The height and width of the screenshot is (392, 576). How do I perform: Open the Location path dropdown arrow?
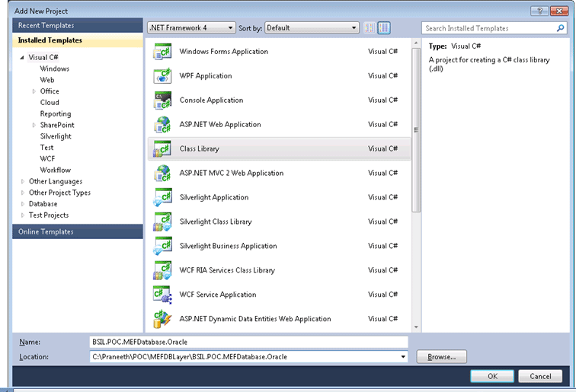tap(403, 357)
